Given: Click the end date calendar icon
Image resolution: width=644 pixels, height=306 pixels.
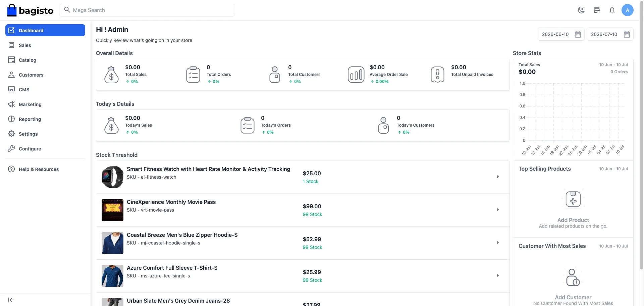Looking at the screenshot, I should click(627, 34).
